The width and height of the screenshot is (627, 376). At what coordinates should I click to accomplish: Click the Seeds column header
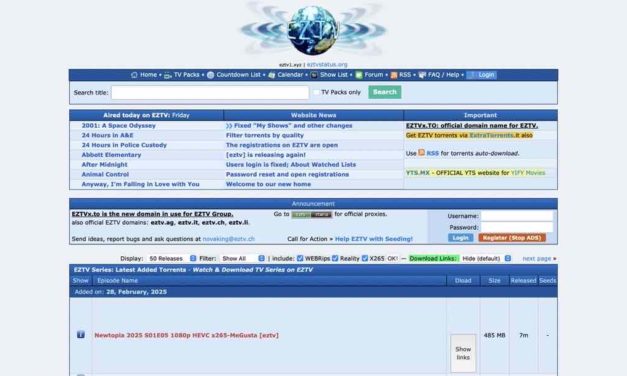[x=547, y=280]
